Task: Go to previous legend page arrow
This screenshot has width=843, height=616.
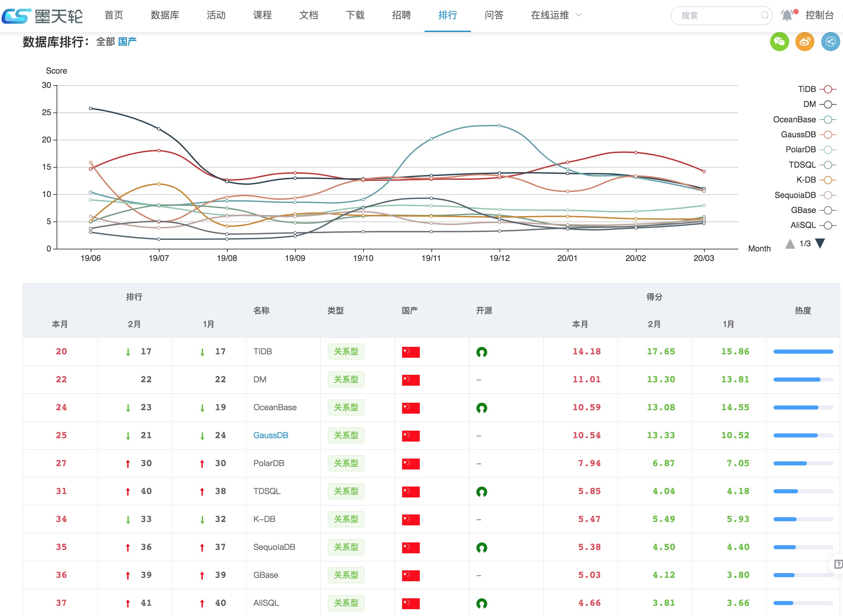Action: click(790, 244)
